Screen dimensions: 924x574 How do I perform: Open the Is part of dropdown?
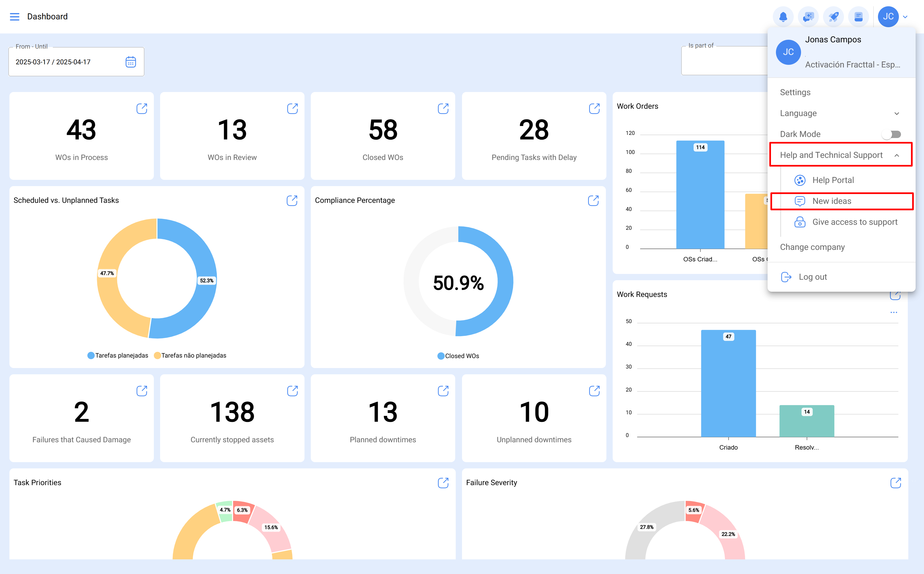pos(725,61)
